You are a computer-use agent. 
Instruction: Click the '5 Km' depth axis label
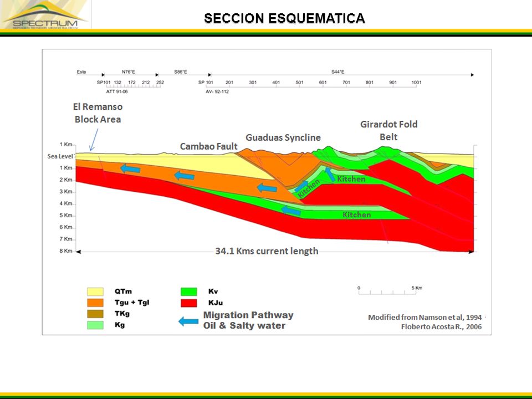[x=66, y=215]
